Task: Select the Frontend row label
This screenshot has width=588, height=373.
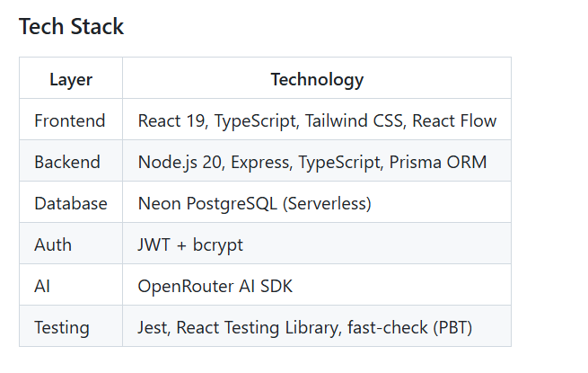Action: coord(69,120)
